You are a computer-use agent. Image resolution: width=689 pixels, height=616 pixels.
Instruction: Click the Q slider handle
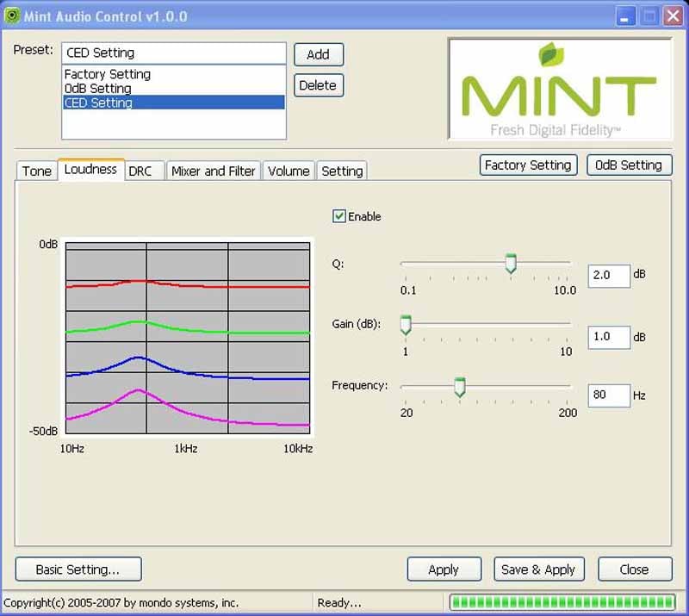click(511, 264)
